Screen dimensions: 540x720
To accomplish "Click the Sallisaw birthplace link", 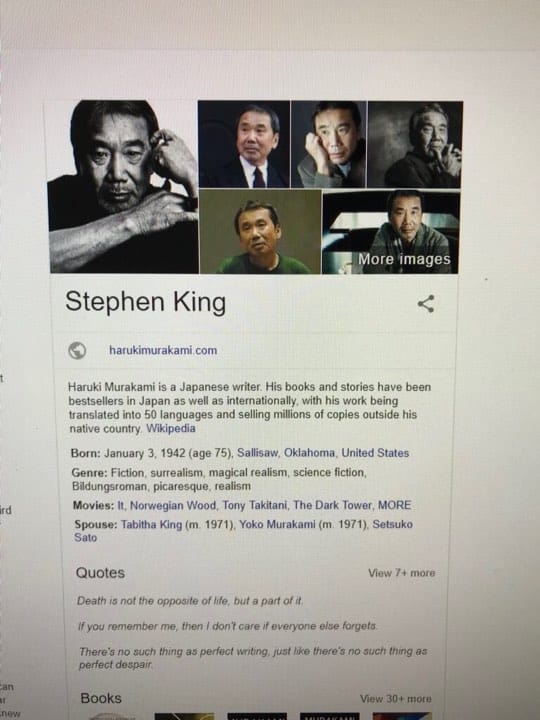I will pyautogui.click(x=258, y=453).
